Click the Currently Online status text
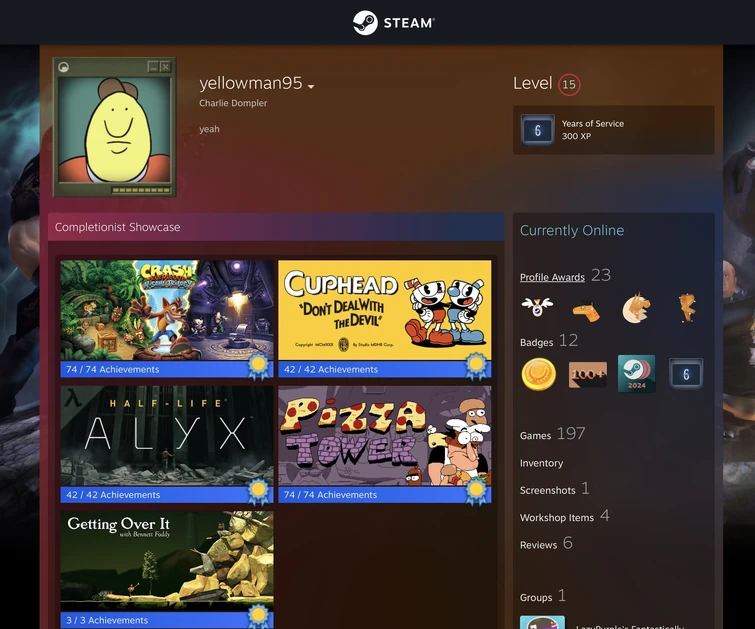The height and width of the screenshot is (629, 755). (x=572, y=230)
